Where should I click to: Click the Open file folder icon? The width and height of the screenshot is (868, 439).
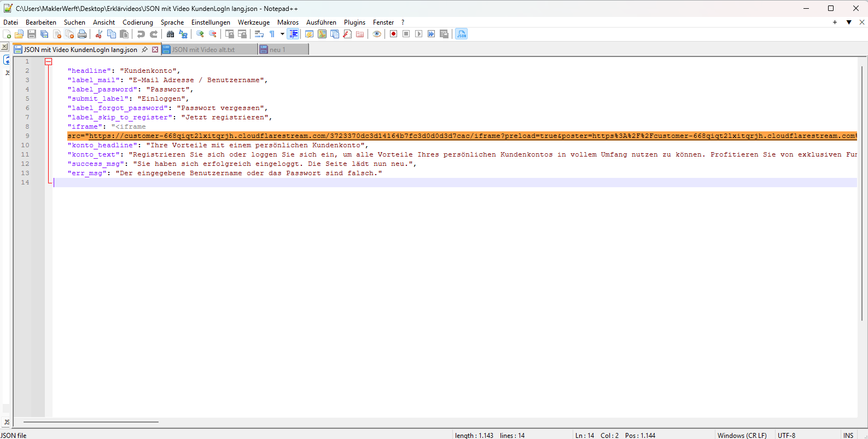point(19,34)
